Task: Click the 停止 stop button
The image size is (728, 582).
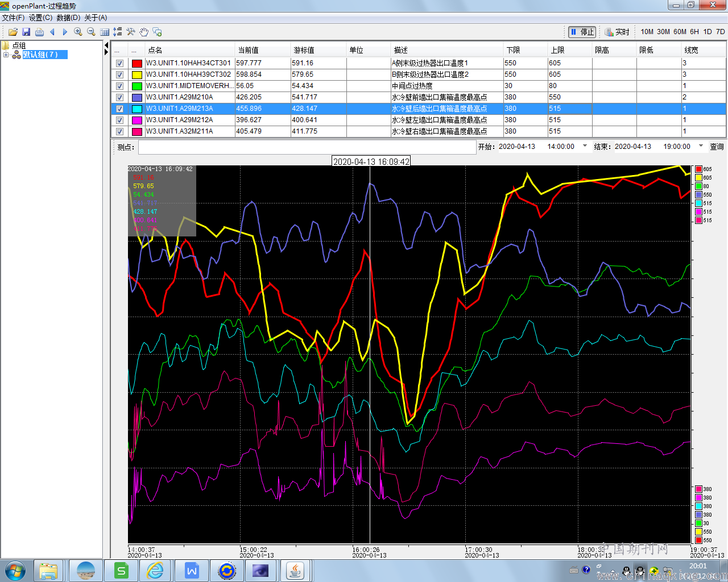Action: click(582, 32)
